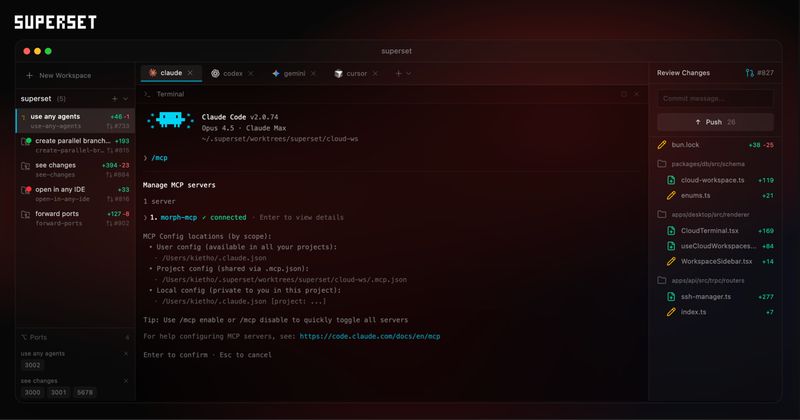Open the CloudTerminal.tsx file changes
The height and width of the screenshot is (420, 800).
(719, 231)
